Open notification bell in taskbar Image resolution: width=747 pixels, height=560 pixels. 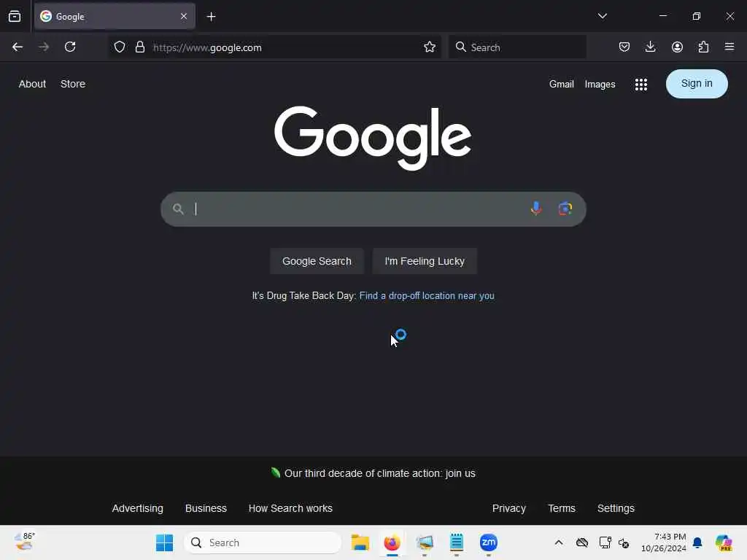[697, 542]
